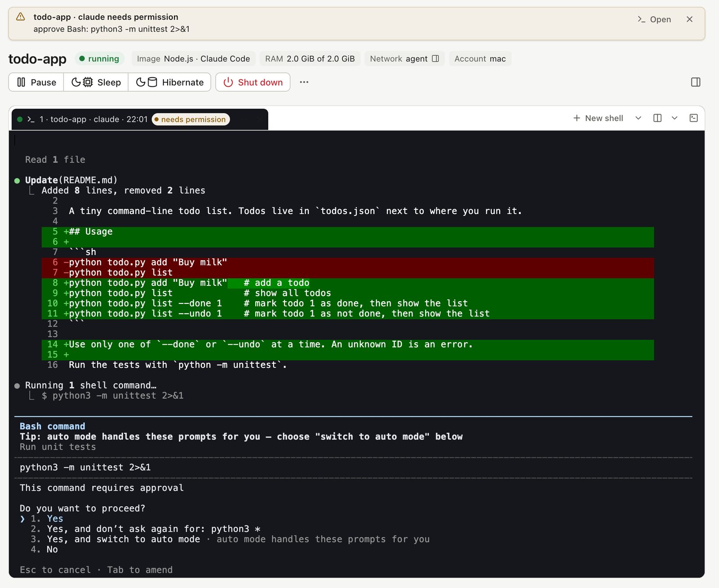This screenshot has height=588, width=719.
Task: Click the needs permission badge on tab
Action: 191,119
